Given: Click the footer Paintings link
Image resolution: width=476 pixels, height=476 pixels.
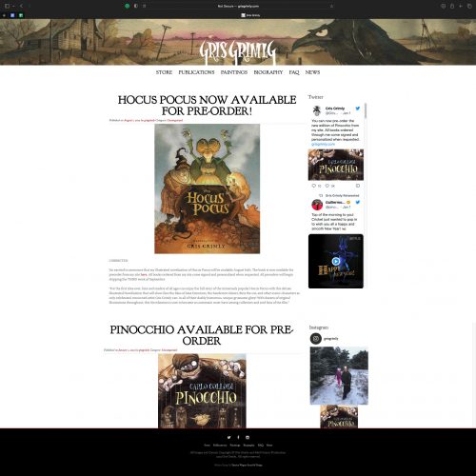Looking at the screenshot, I should pyautogui.click(x=235, y=446).
